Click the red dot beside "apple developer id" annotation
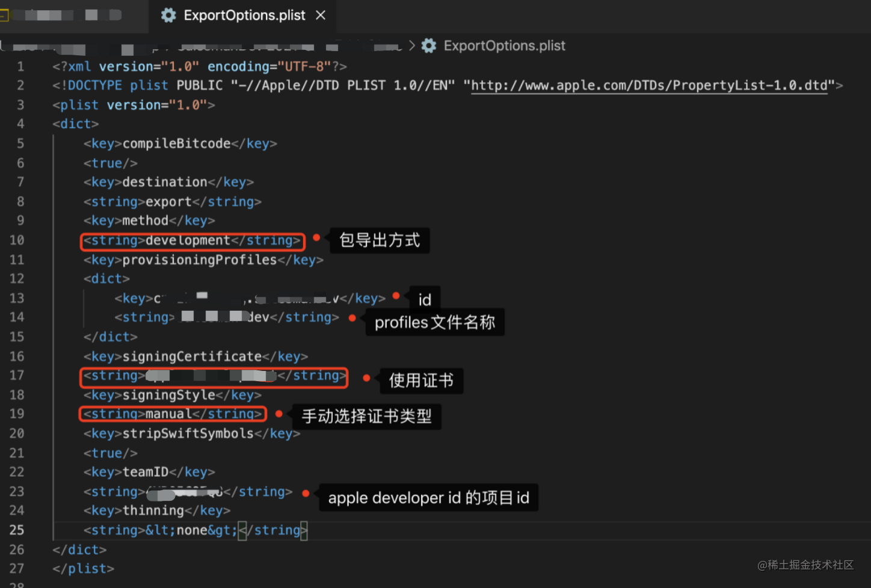 pos(306,494)
